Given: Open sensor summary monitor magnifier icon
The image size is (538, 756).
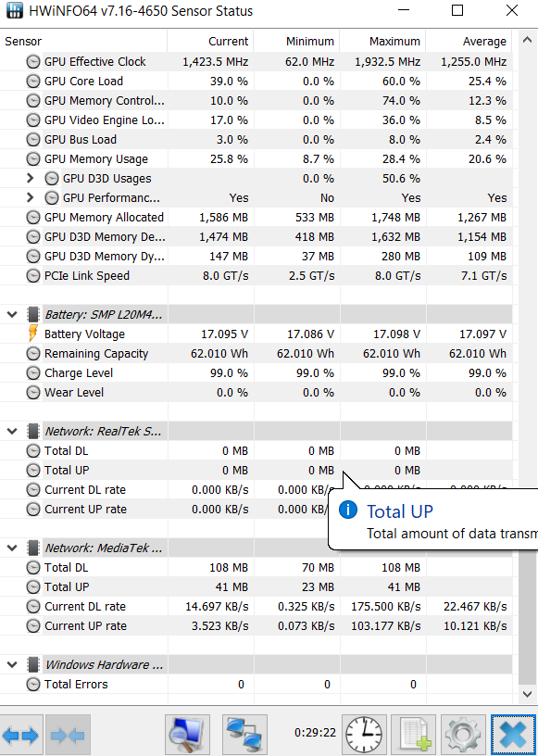Looking at the screenshot, I should (188, 735).
